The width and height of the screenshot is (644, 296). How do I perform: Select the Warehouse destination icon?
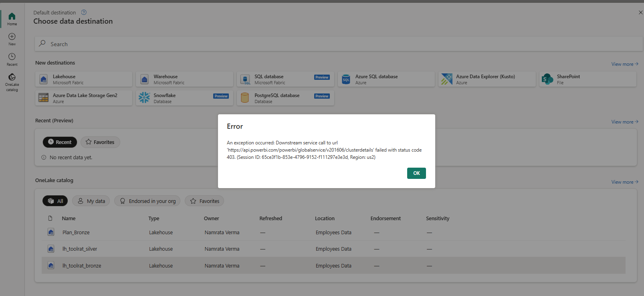click(144, 79)
